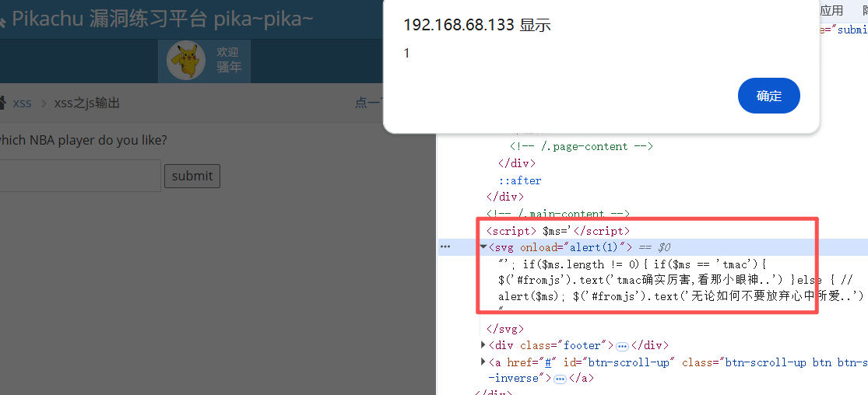
Task: Click the 192.168.68.133 显示 dialog title
Action: (x=477, y=25)
